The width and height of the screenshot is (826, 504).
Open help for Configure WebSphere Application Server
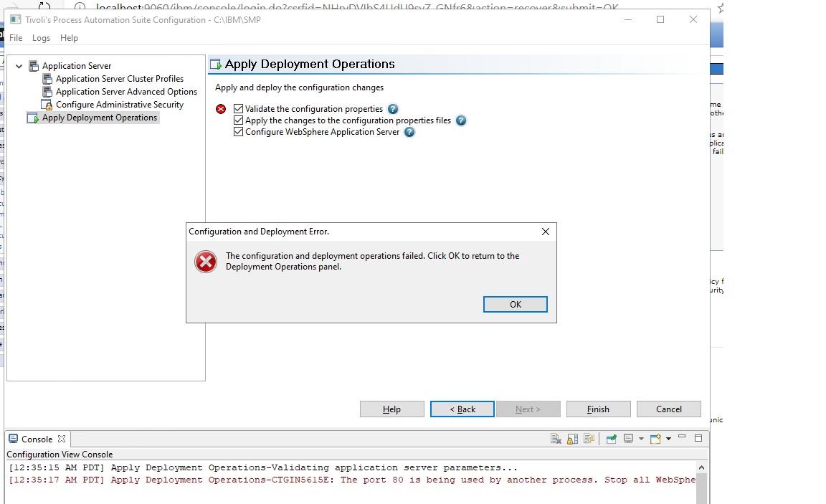click(x=409, y=132)
